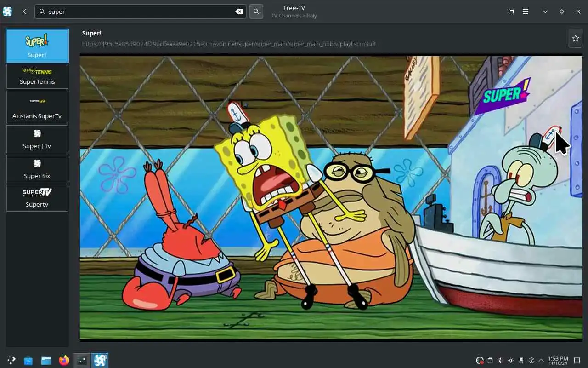The width and height of the screenshot is (588, 368).
Task: Open the hamburger menu
Action: [x=526, y=11]
